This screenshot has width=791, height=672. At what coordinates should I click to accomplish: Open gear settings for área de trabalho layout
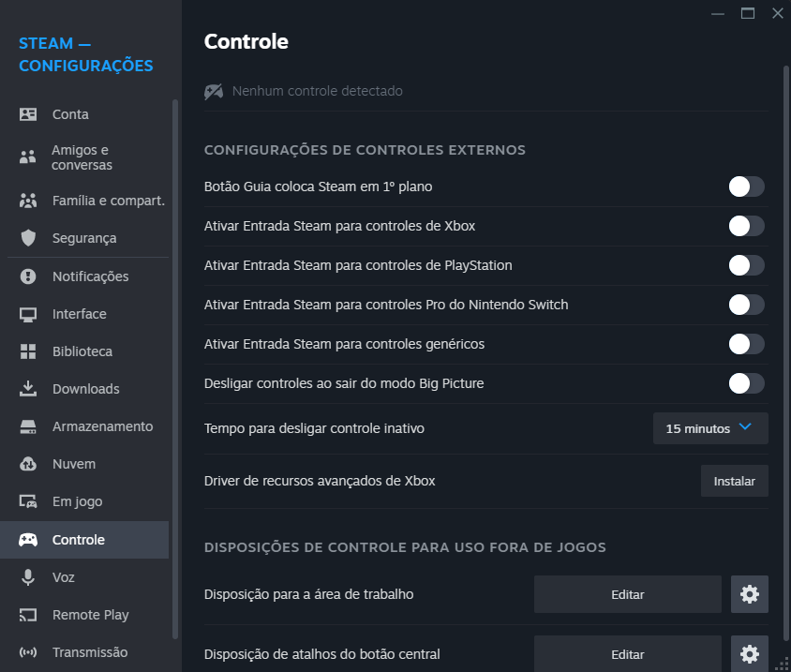coord(750,594)
